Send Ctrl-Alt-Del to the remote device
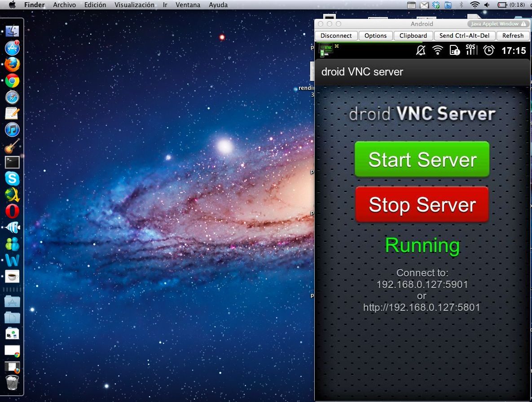Viewport: 532px width, 402px height. point(464,35)
